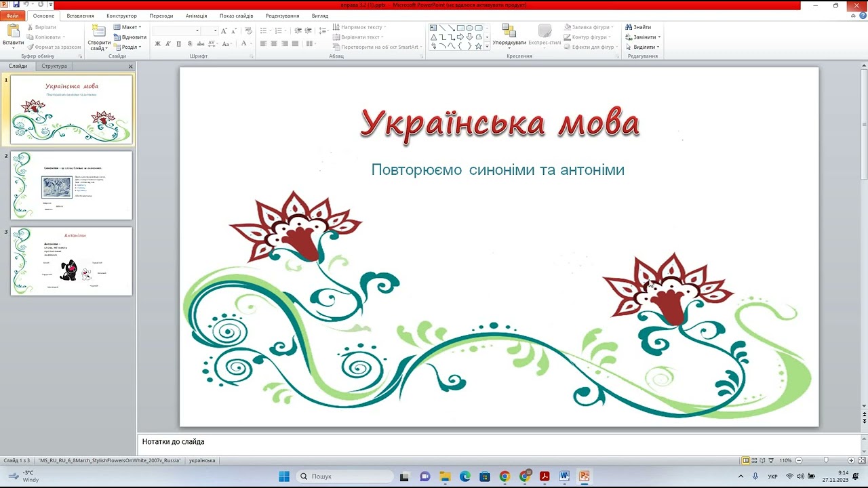Click the increase indent icon
This screenshot has height=488, width=868.
coord(308,30)
